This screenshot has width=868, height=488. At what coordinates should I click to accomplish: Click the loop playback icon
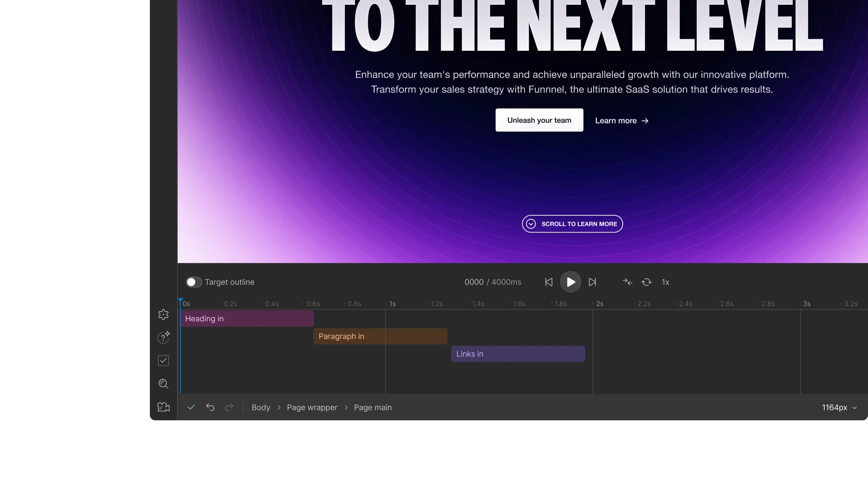click(x=646, y=282)
